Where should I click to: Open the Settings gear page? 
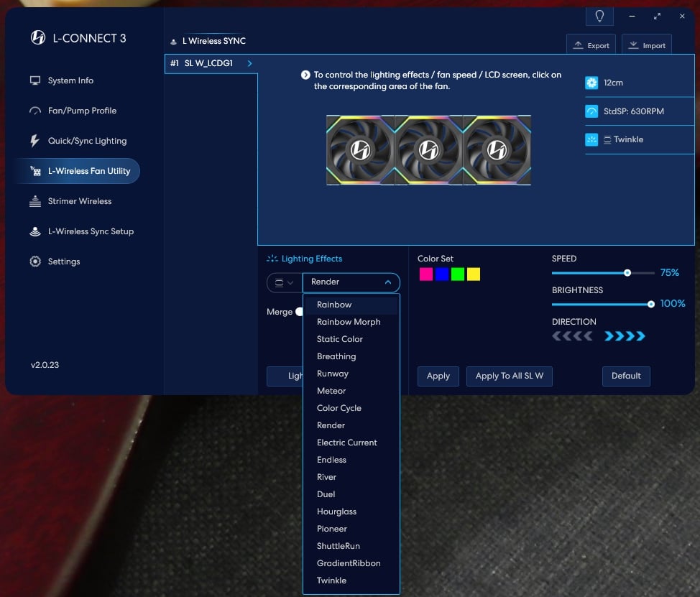pyautogui.click(x=63, y=262)
